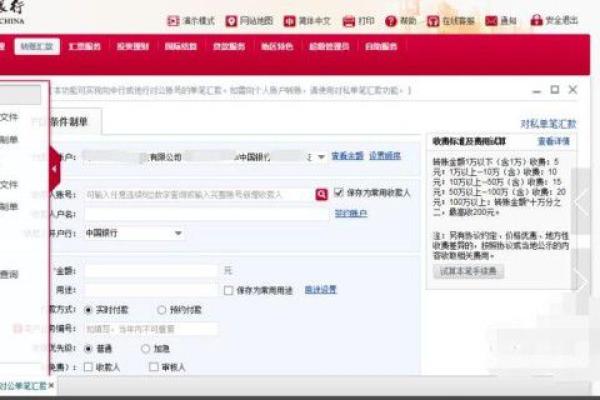Uncheck 保存为常用收款人 checkbox
The image size is (600, 400).
338,192
